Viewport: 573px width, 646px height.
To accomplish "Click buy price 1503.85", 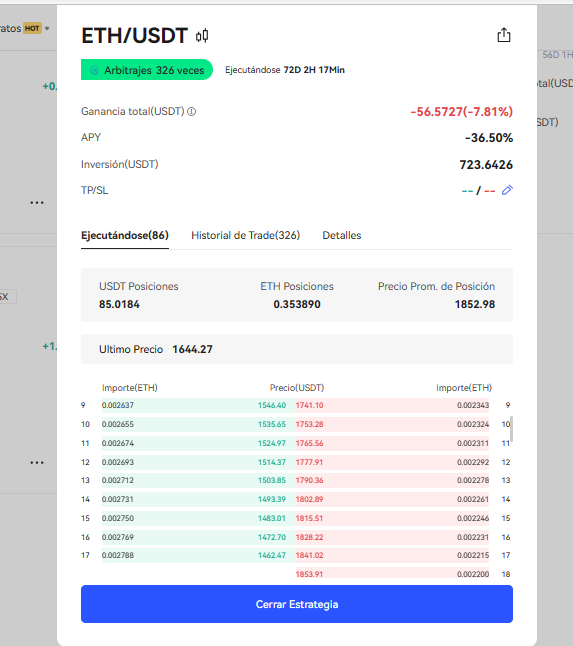I will point(271,480).
